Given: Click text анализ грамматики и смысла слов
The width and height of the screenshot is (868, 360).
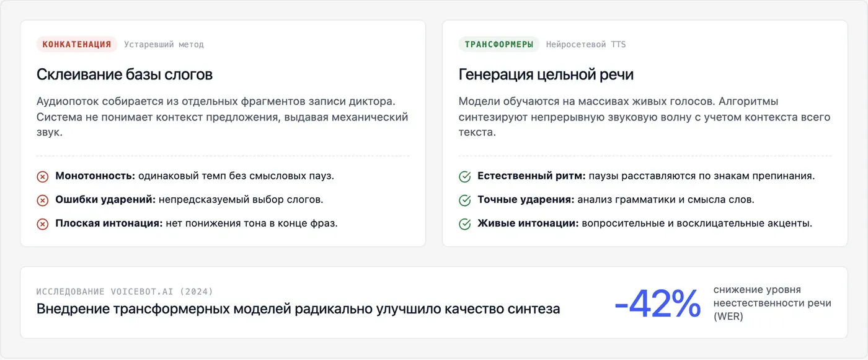Looking at the screenshot, I should pos(666,199).
